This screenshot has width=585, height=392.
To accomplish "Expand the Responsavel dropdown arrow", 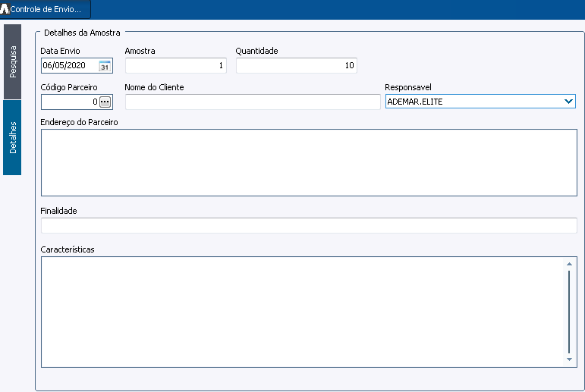I will pos(568,102).
